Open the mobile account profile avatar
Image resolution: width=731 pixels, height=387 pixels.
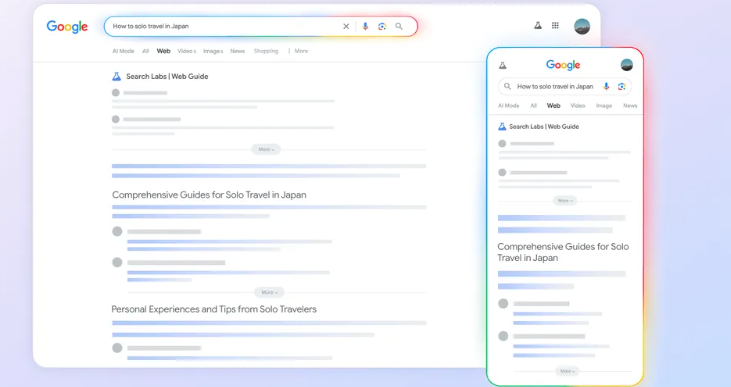(627, 65)
